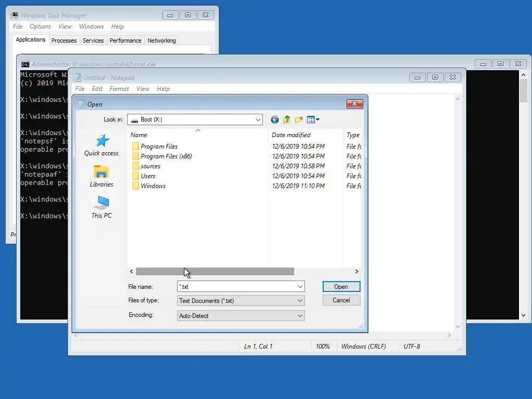Open Task Manager's View menu
The image size is (532, 399).
pyautogui.click(x=65, y=26)
